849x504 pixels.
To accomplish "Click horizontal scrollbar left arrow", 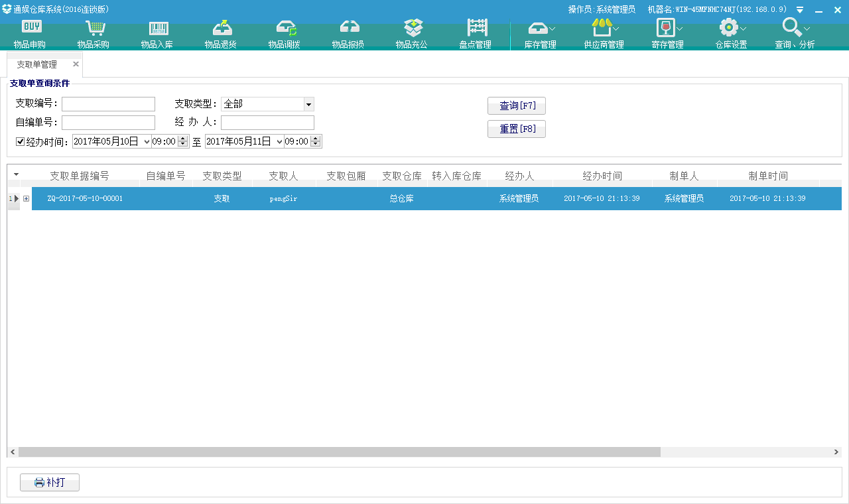I will (13, 452).
